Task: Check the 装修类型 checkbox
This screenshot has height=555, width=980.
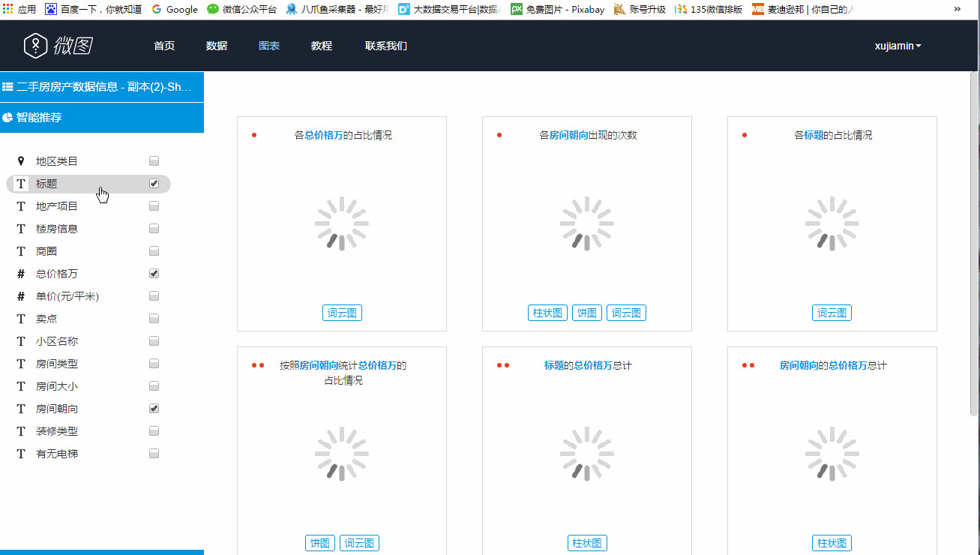Action: tap(154, 431)
